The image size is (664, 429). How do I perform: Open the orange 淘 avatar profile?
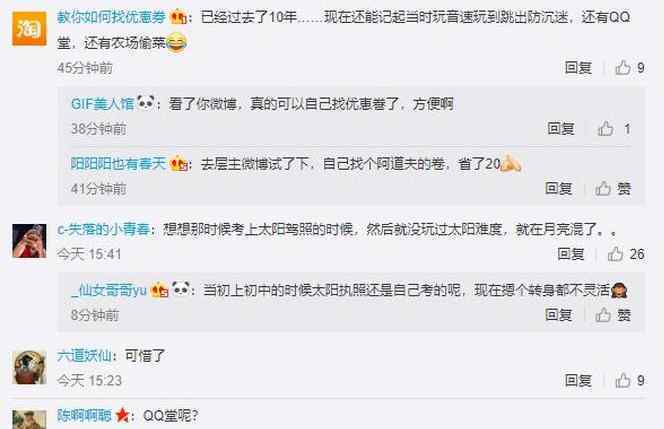[29, 28]
